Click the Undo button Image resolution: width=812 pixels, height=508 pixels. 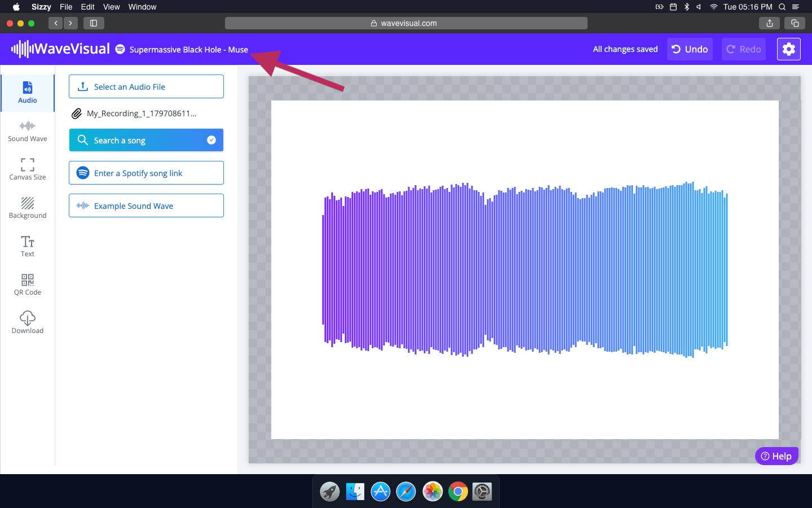(x=690, y=49)
